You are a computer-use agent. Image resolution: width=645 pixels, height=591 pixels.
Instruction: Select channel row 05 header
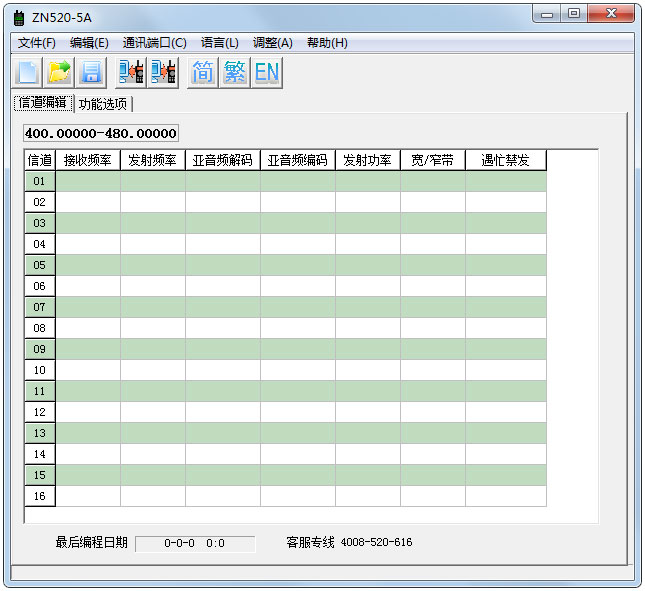point(39,265)
